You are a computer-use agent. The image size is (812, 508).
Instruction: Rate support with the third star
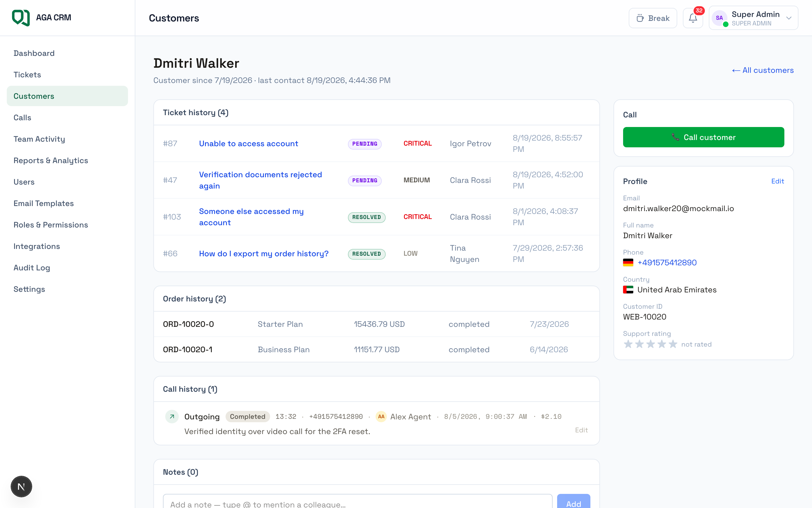click(x=651, y=344)
